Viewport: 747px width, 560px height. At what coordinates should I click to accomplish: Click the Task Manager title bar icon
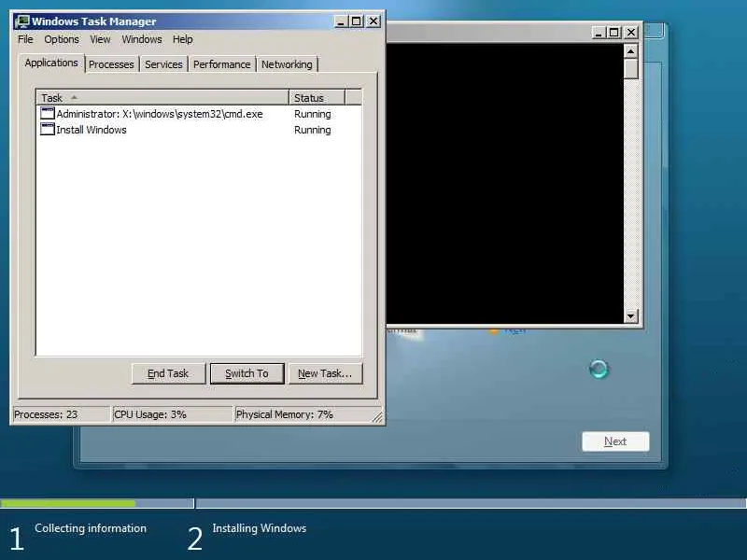[21, 21]
